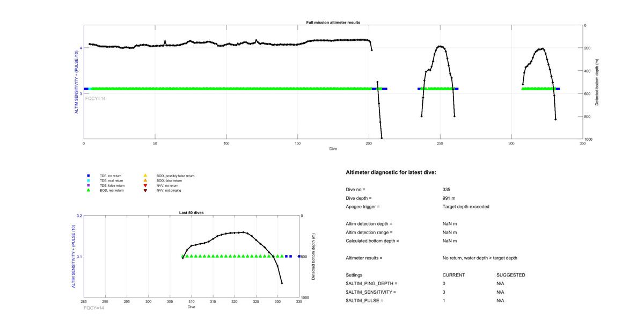
Task: Click the 'CURRENT' column header
Action: coord(453,275)
